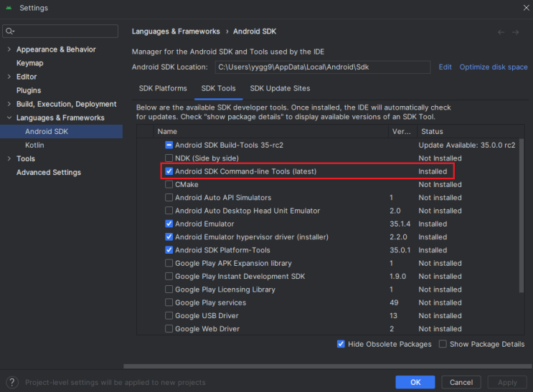Enable Google Play Licensing Library checkbox
This screenshot has height=392, width=533.
point(169,290)
